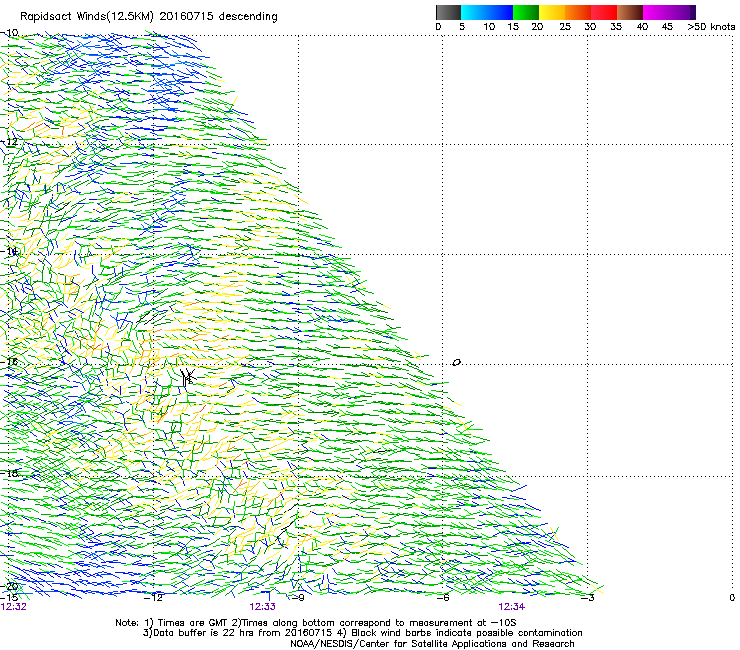740x650 pixels.
Task: Select the '40' legend label
Action: [642, 27]
